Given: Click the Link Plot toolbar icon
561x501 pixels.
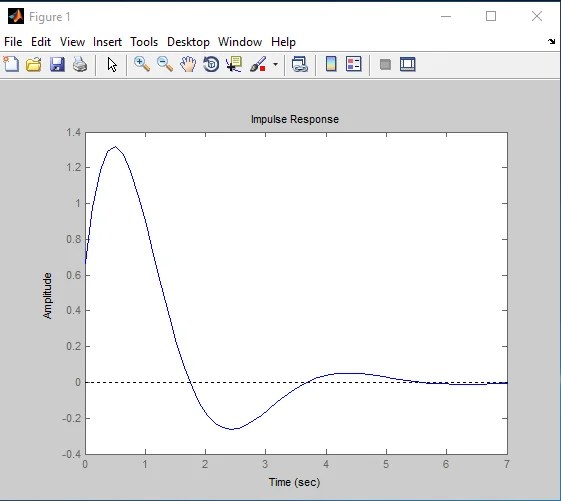Looking at the screenshot, I should 300,65.
